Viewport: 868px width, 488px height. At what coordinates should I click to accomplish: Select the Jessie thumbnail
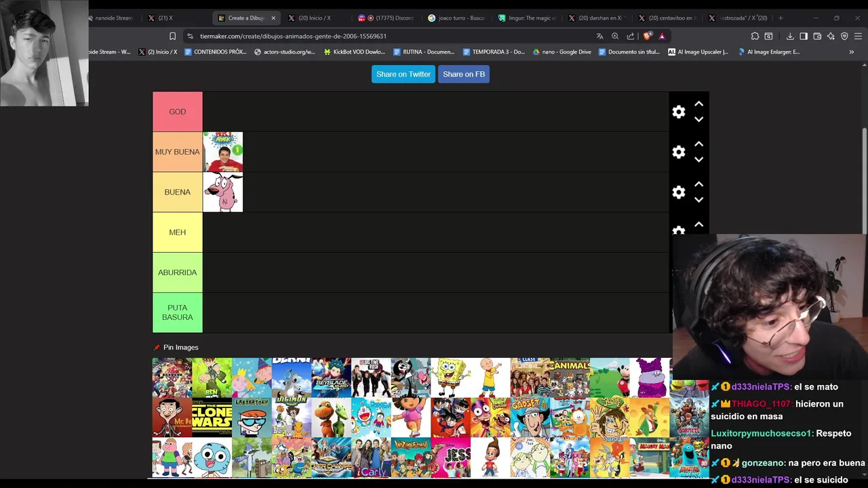point(451,457)
